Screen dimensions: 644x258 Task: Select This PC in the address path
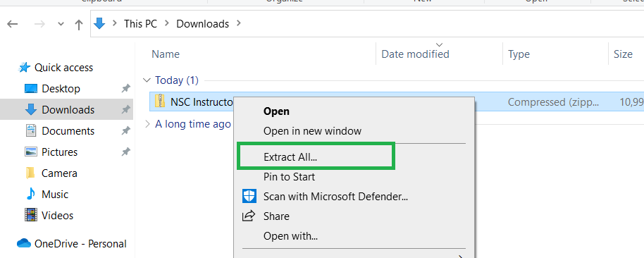pyautogui.click(x=140, y=24)
